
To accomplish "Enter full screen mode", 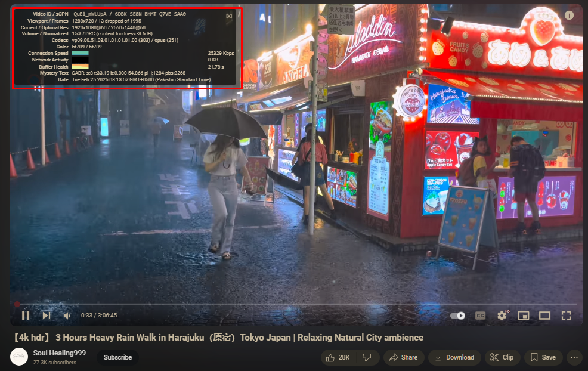I will [566, 316].
